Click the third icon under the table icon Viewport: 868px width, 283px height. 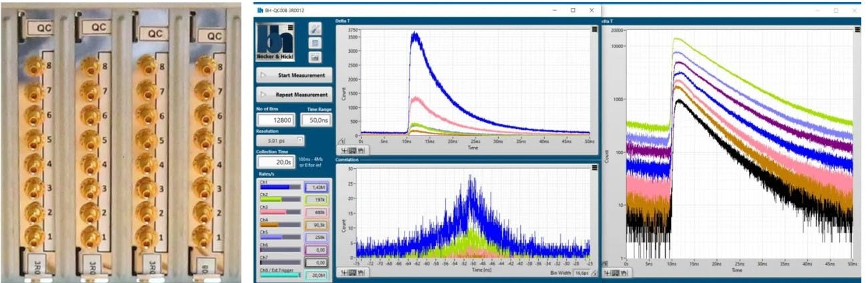pos(315,57)
